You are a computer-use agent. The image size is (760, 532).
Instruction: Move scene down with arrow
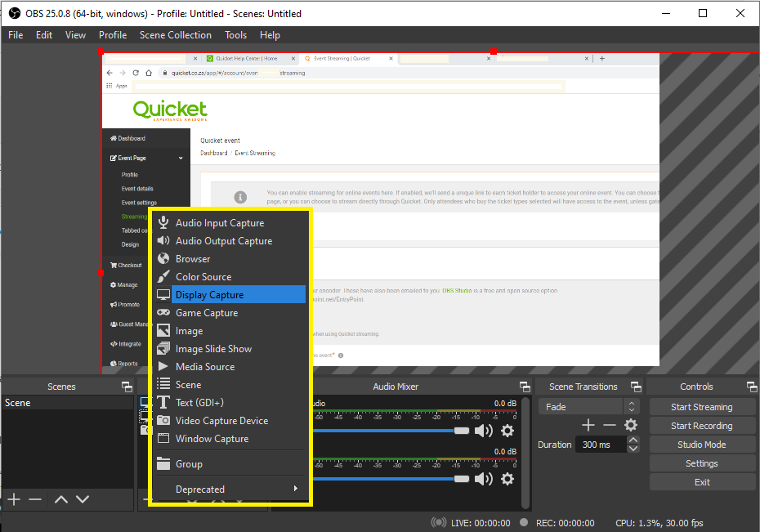(x=83, y=499)
